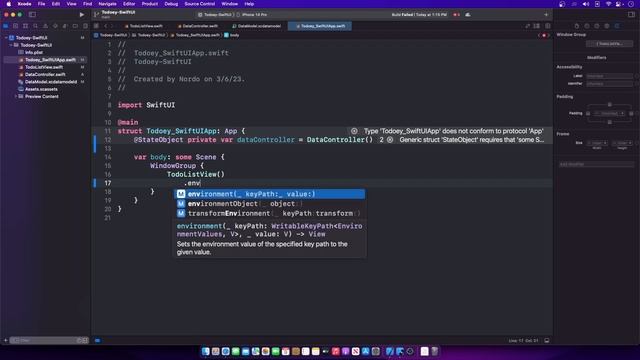Open the cloud status icon in toolbar

(x=468, y=15)
